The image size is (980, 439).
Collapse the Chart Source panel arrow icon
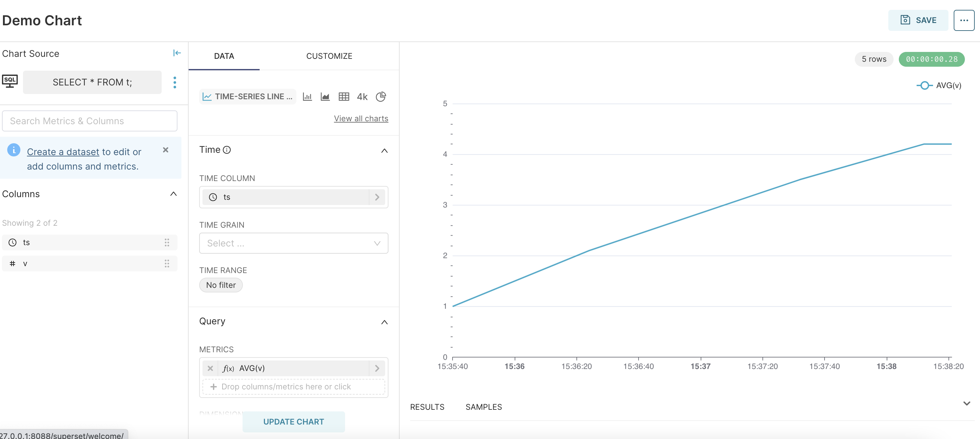click(x=177, y=53)
